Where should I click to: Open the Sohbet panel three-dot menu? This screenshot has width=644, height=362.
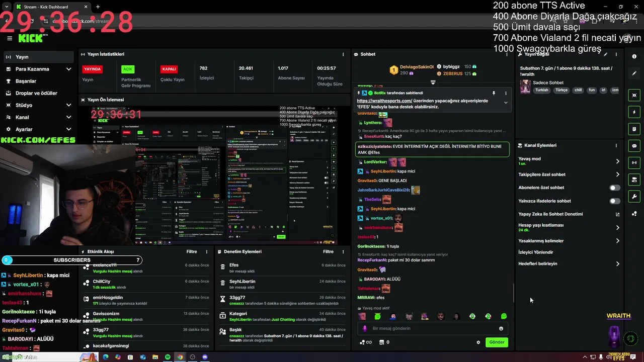(x=508, y=54)
